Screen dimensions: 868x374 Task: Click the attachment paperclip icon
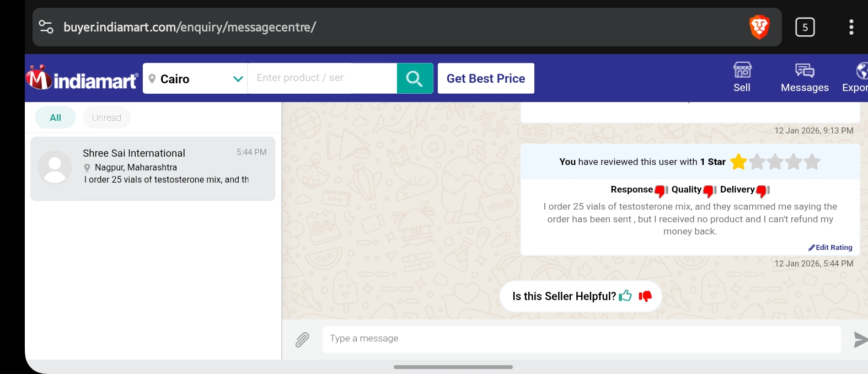point(302,340)
